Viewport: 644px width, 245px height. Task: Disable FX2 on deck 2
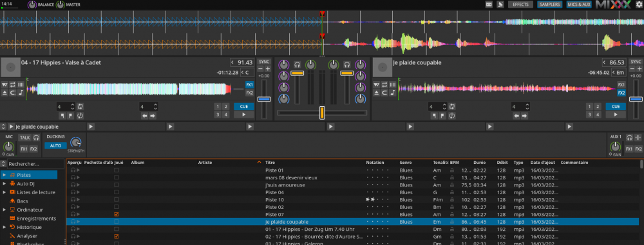(x=621, y=93)
